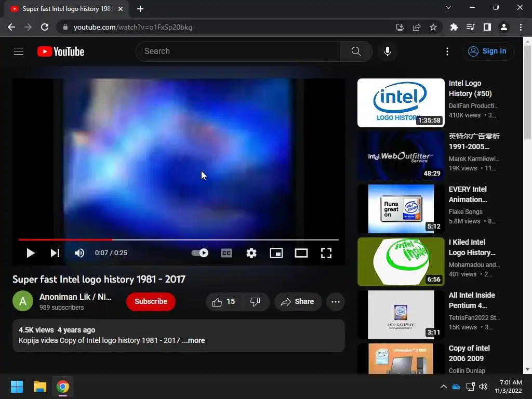
Task: Click the search magnifier button
Action: click(x=356, y=51)
